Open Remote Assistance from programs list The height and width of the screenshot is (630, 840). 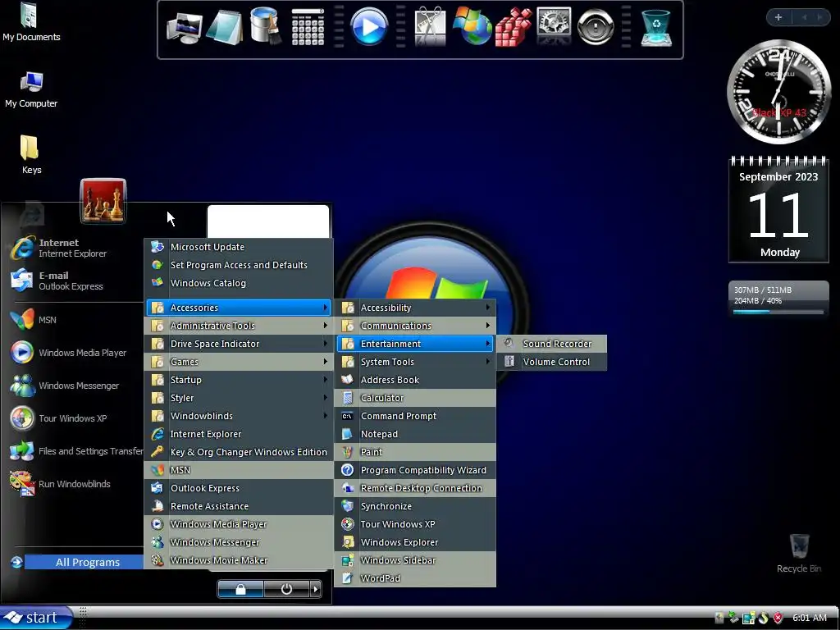[x=239, y=506]
